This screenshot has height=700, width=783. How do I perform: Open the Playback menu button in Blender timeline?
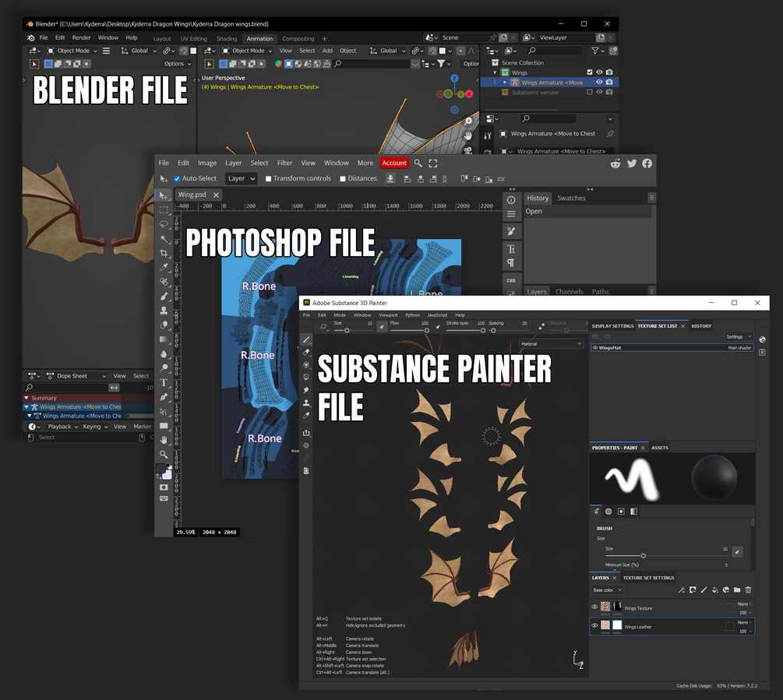[x=63, y=427]
